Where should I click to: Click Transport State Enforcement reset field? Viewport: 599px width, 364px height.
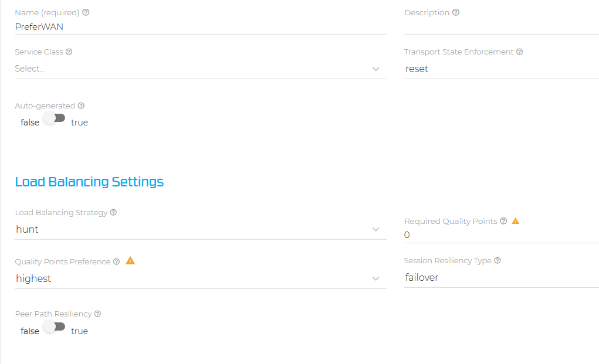(x=501, y=69)
